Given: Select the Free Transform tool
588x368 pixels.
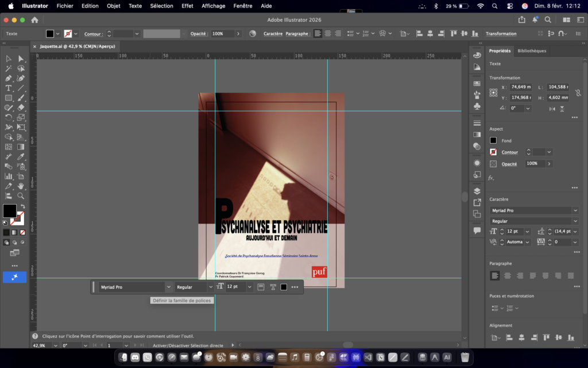Looking at the screenshot, I should point(21,127).
